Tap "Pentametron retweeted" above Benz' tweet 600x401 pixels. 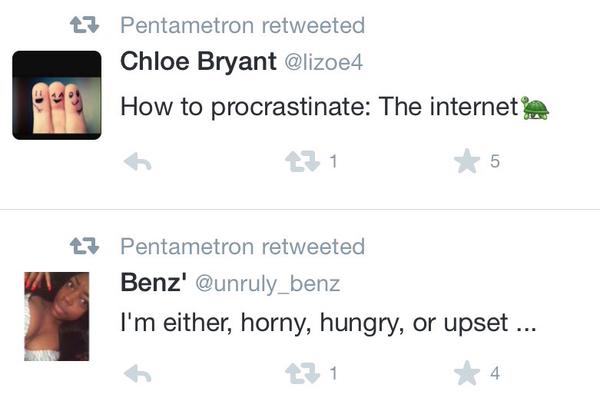242,246
